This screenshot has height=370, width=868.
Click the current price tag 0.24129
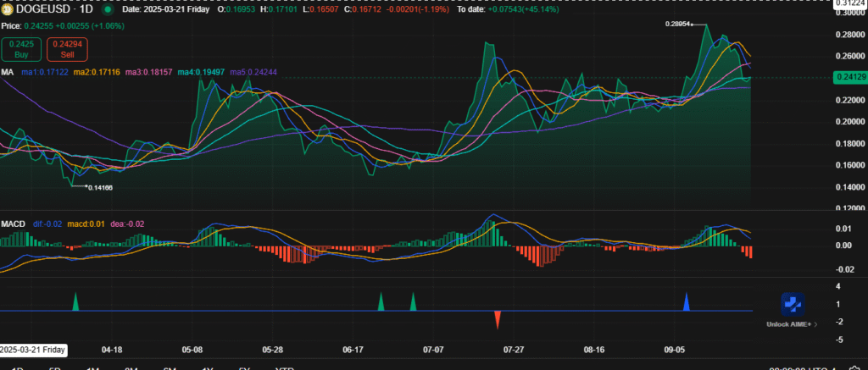point(849,78)
